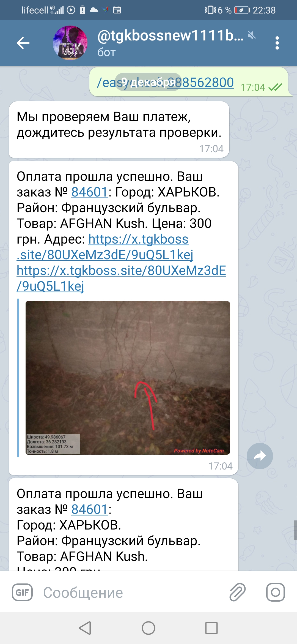Open the three-dot chat options menu
297x644 pixels.
pyautogui.click(x=277, y=43)
